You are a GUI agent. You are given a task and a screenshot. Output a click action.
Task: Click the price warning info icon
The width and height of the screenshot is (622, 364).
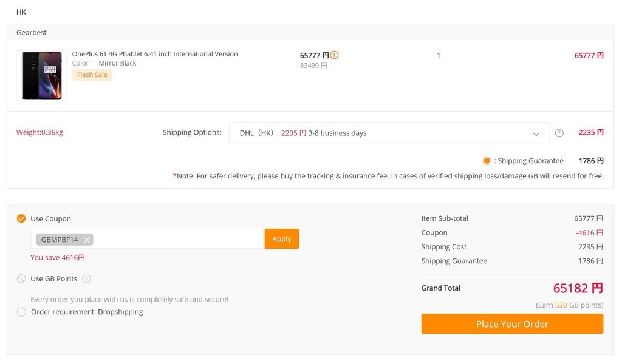335,55
